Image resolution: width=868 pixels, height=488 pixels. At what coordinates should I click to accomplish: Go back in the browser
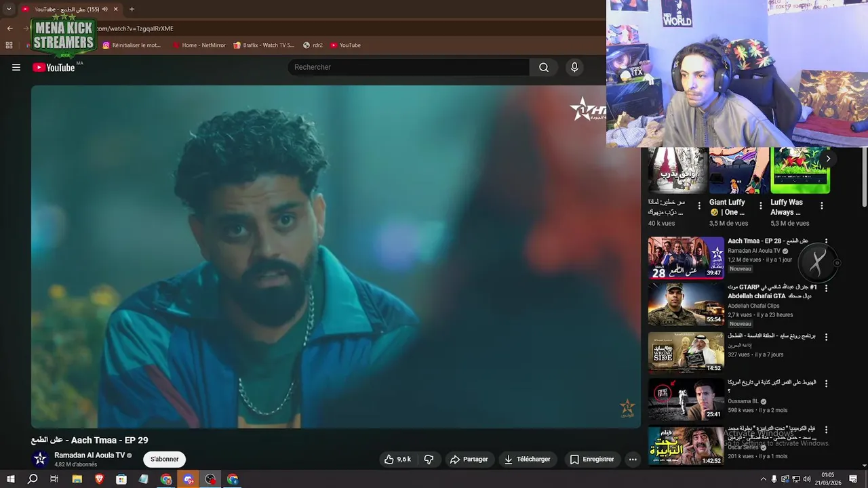(9, 28)
